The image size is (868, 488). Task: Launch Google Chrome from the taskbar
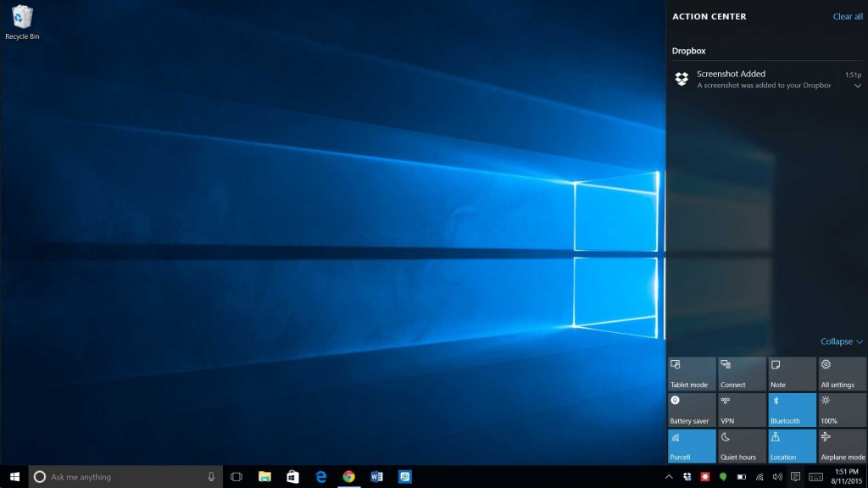pos(348,476)
